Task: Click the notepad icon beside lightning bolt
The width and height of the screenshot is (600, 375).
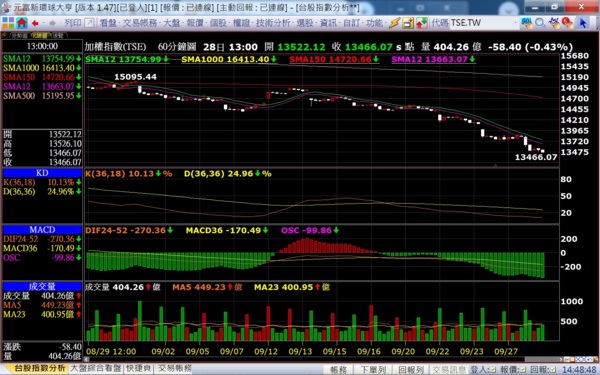Action: tap(408, 23)
